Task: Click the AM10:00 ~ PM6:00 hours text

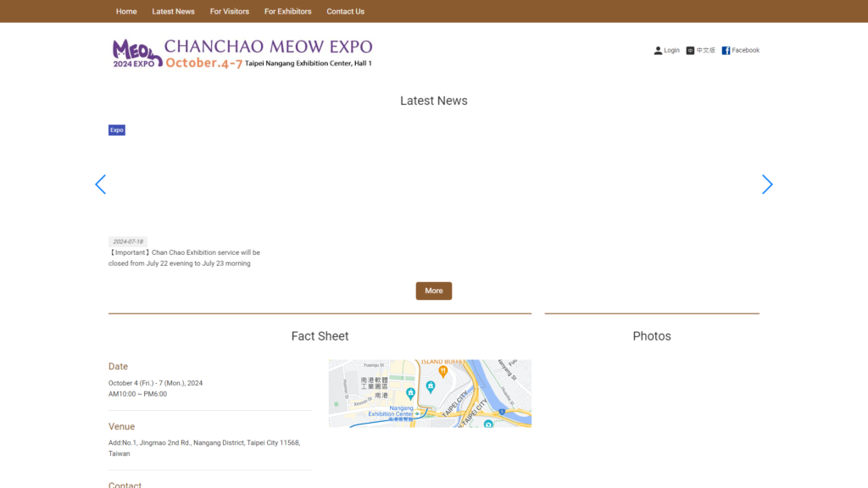Action: click(x=137, y=394)
